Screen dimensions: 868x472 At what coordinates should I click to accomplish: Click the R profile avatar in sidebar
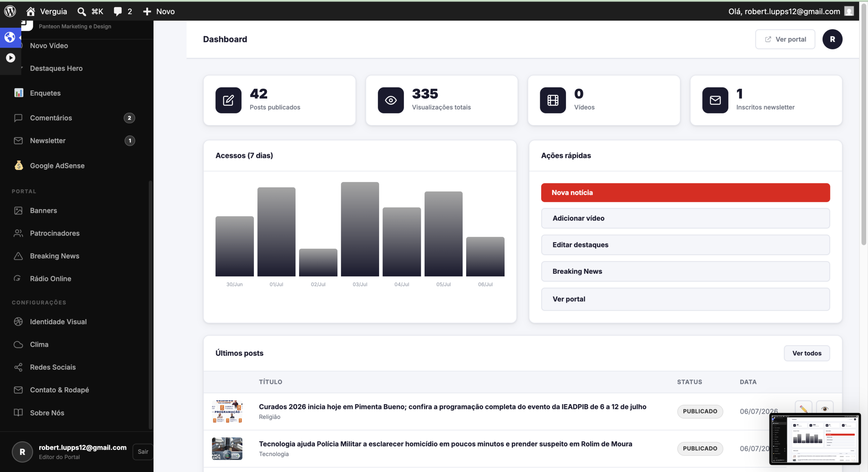coord(22,452)
